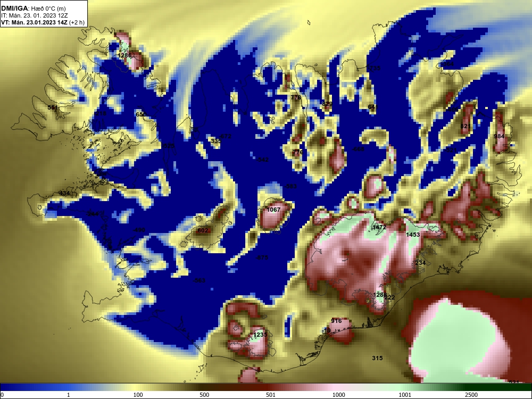Select the 234 value label
Screen dimensions: 532x399
click(420, 263)
